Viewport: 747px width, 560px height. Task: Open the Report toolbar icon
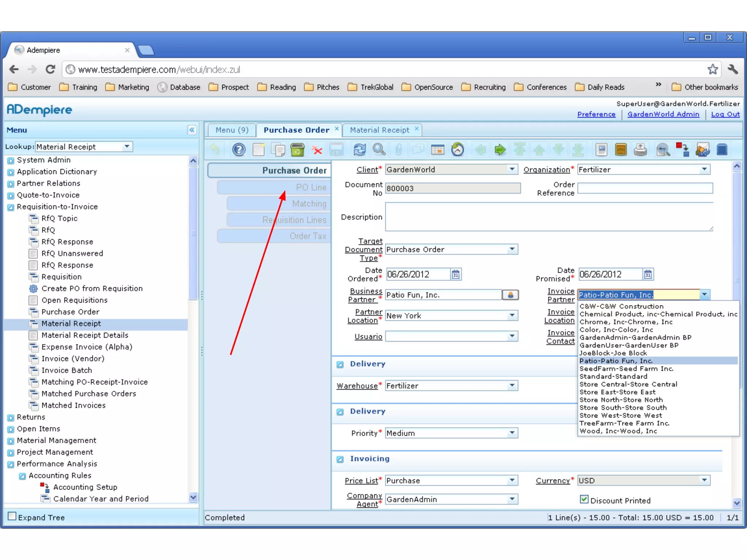pyautogui.click(x=601, y=150)
